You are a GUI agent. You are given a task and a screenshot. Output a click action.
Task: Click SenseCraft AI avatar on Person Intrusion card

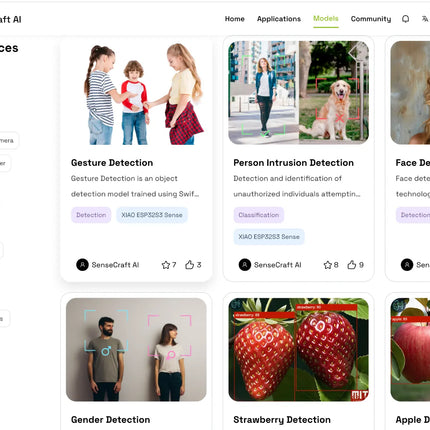coord(245,265)
